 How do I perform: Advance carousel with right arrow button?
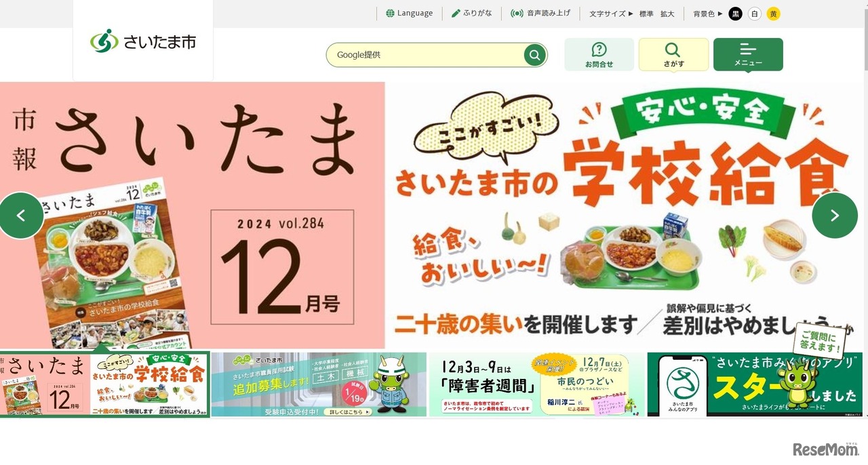835,216
